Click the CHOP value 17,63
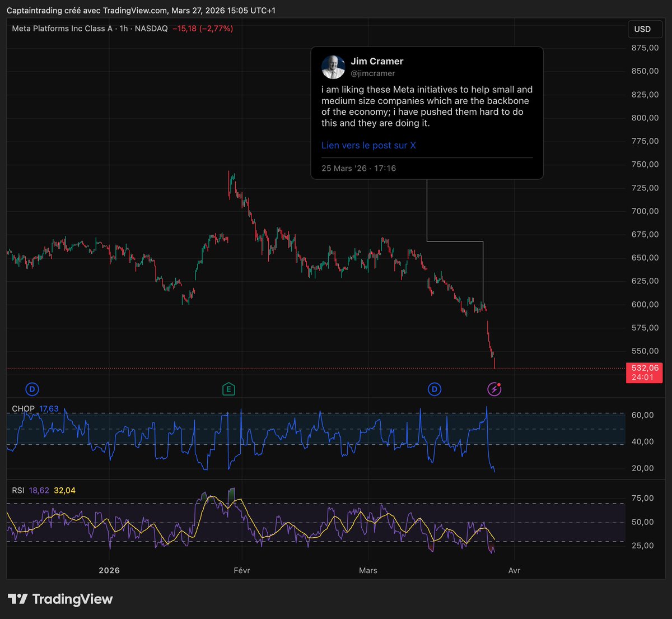This screenshot has height=619, width=672. [x=48, y=409]
